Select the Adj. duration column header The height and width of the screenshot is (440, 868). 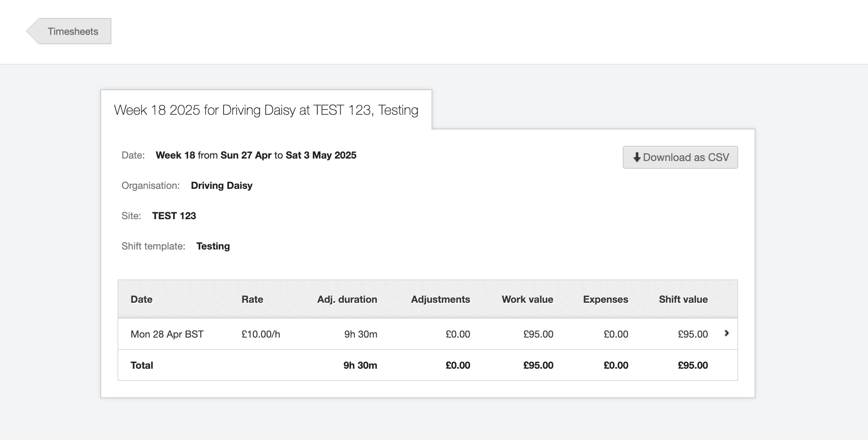coord(347,299)
